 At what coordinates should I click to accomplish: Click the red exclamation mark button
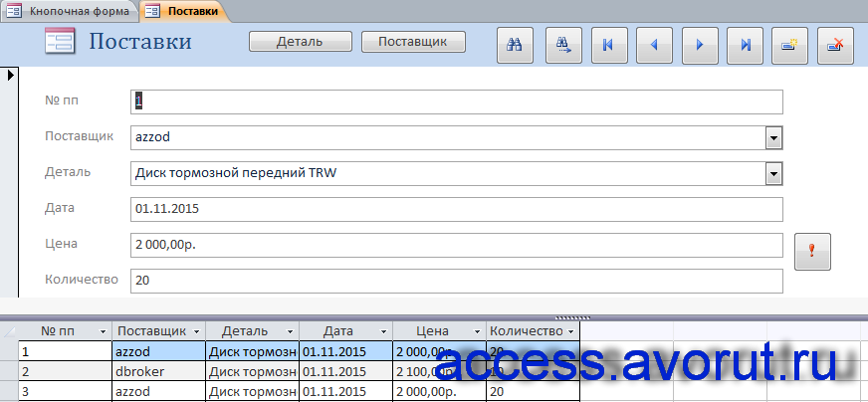(x=812, y=252)
